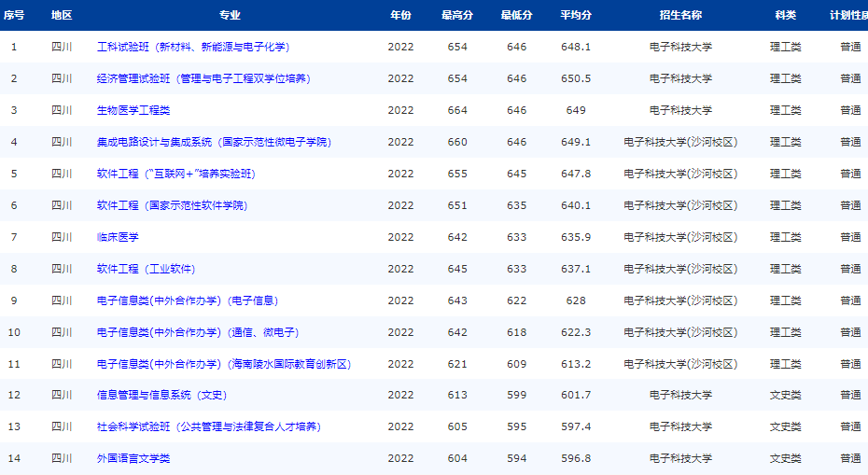The height and width of the screenshot is (475, 868).
Task: Select the average score 622.3
Action: click(x=576, y=332)
